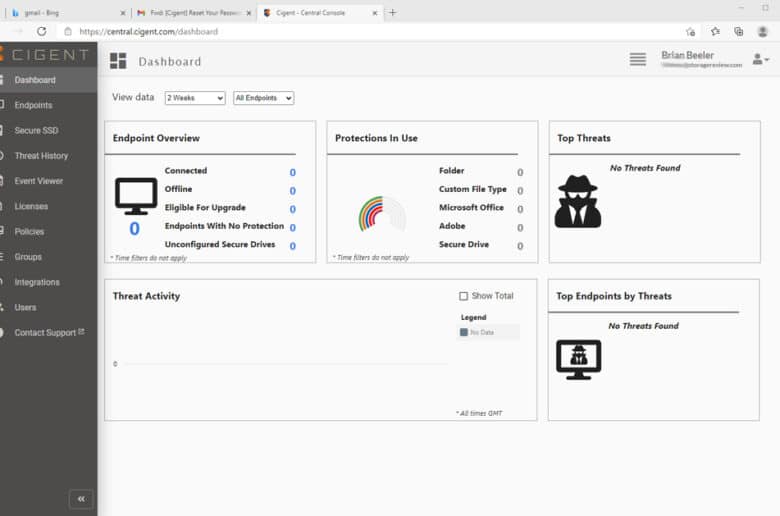The width and height of the screenshot is (780, 516).
Task: Click the Brian Beeler user name
Action: click(687, 55)
